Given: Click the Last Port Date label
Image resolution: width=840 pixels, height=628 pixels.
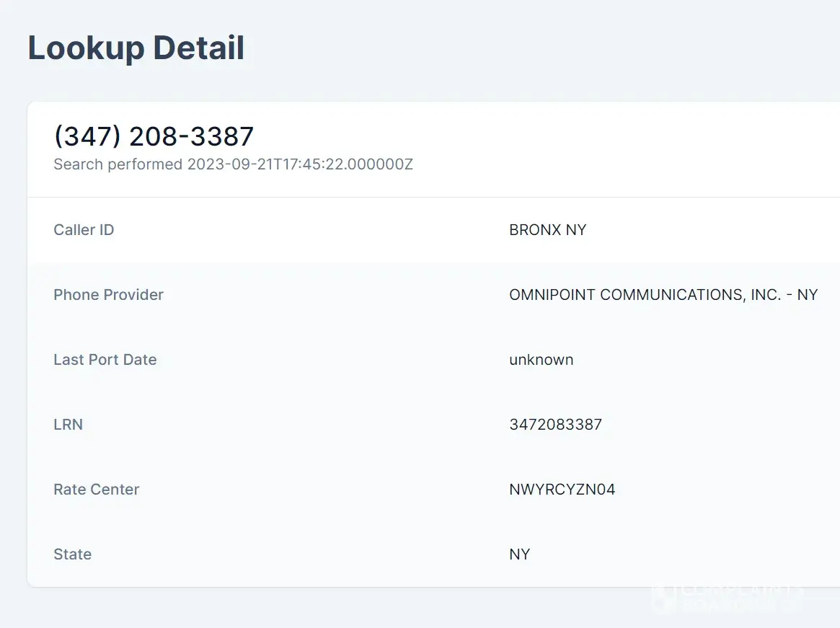Looking at the screenshot, I should tap(105, 360).
